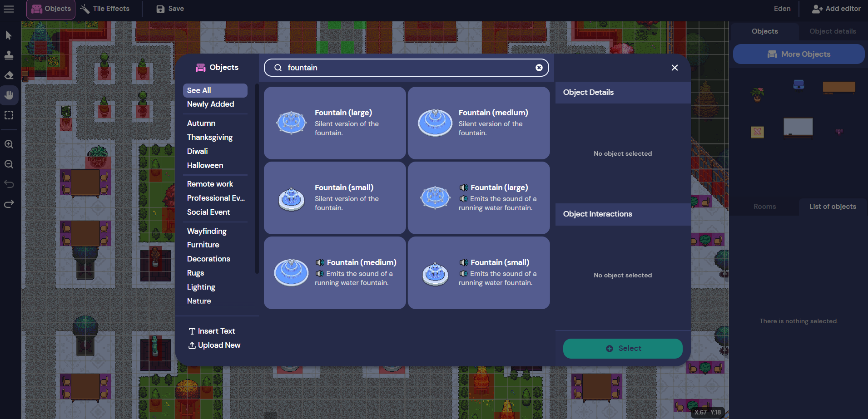Activate the Stamp tool
Screen dimensions: 868x419
(x=9, y=55)
